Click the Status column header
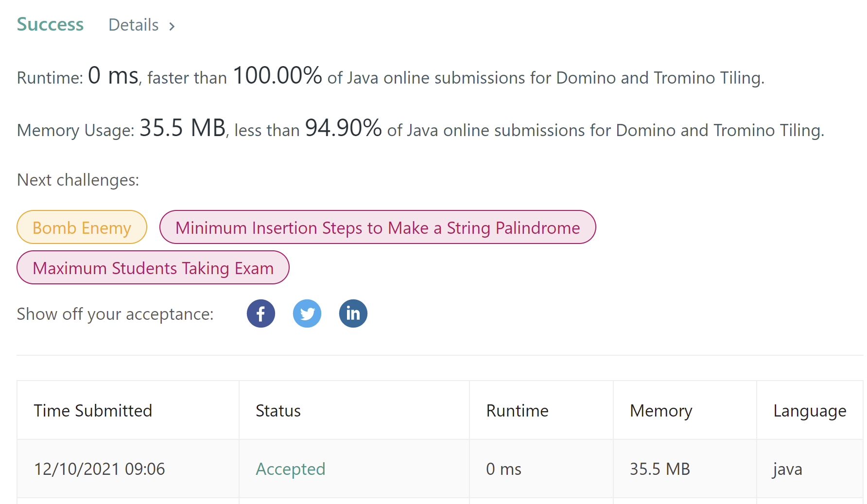Image resolution: width=867 pixels, height=504 pixels. pos(278,411)
